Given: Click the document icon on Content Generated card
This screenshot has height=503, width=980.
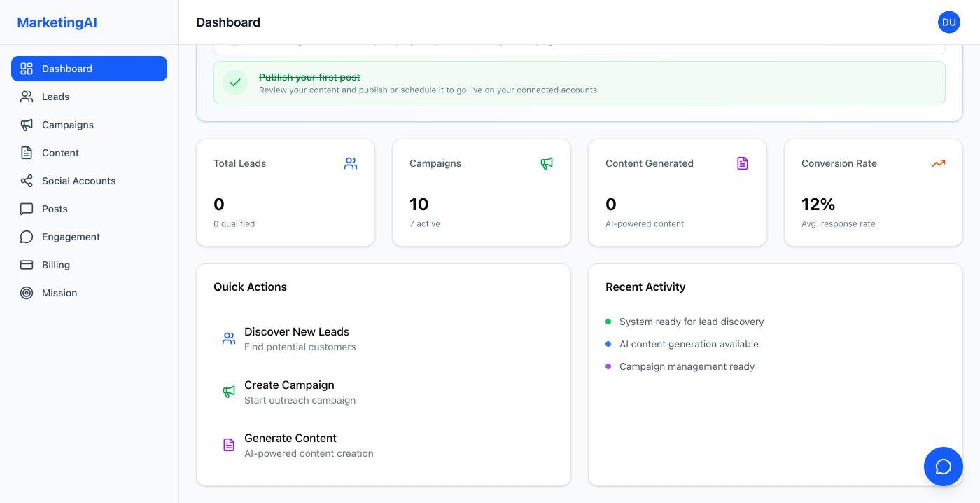Looking at the screenshot, I should 743,163.
